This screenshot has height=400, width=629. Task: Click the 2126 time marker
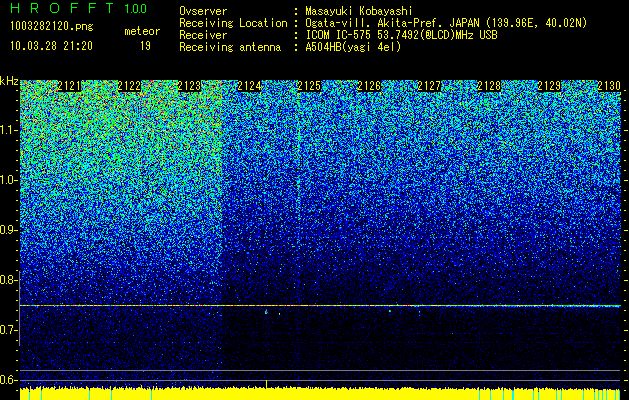pos(369,86)
